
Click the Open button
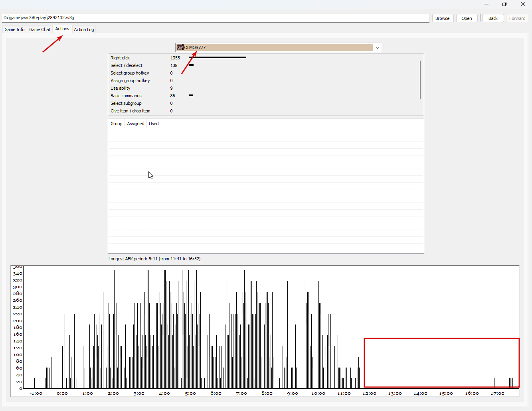(467, 18)
